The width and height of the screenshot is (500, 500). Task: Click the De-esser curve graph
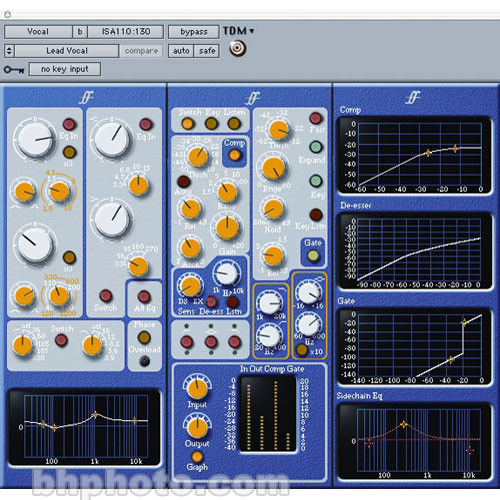pyautogui.click(x=415, y=250)
